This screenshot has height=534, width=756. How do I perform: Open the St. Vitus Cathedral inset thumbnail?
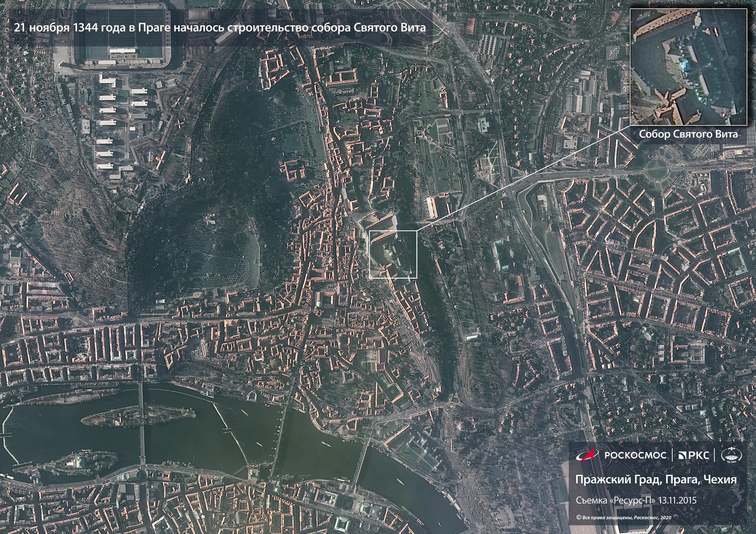pyautogui.click(x=688, y=67)
